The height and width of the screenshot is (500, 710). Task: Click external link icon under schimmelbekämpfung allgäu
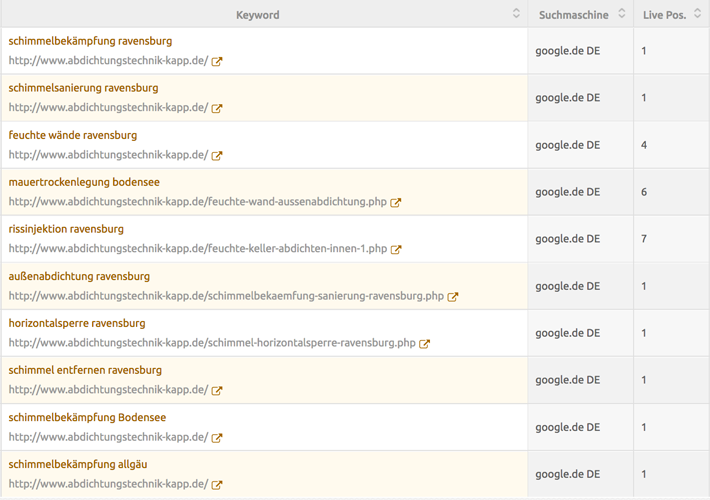tap(217, 484)
